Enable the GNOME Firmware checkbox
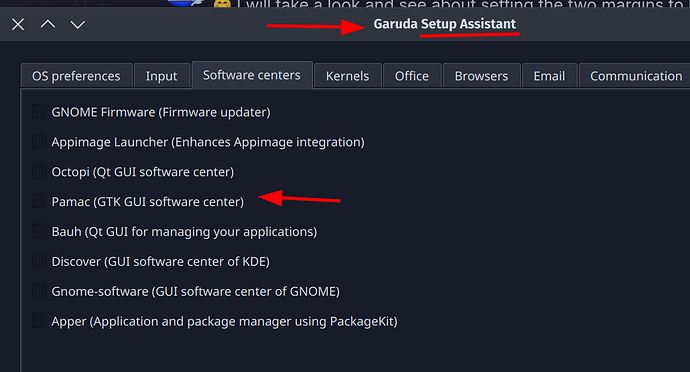The image size is (690, 372). (39, 112)
